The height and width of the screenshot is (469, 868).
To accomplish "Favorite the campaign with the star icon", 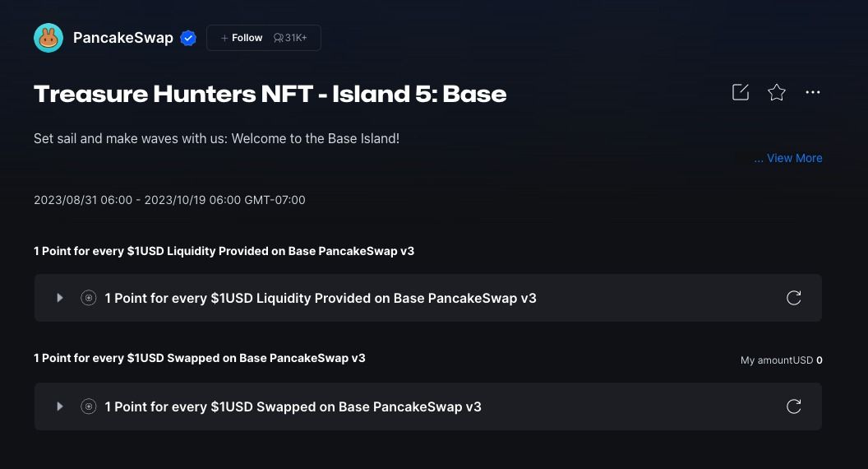I will 777,92.
